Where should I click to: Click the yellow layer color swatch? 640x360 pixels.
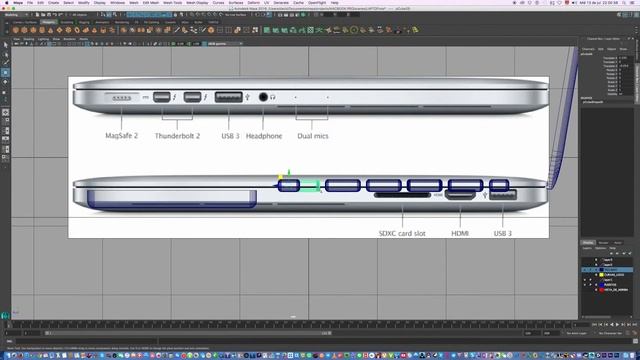click(601, 275)
